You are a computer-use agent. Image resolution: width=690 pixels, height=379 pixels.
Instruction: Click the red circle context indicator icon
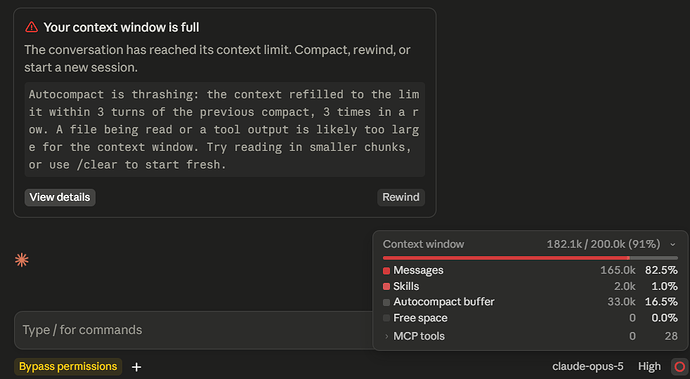pos(679,367)
